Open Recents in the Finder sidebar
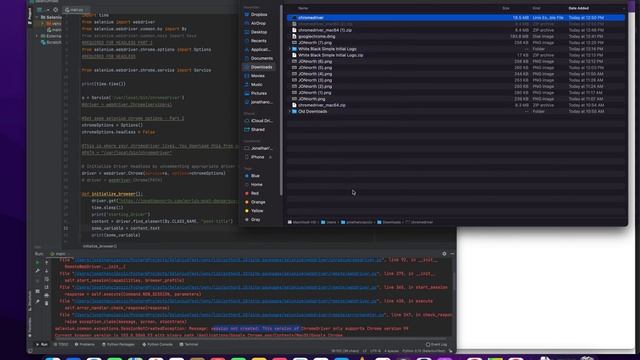The image size is (640, 360). click(258, 41)
